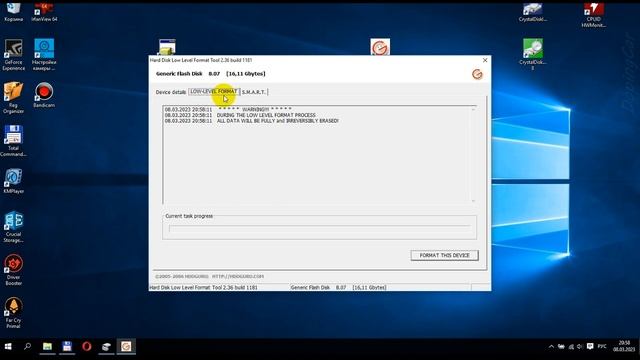
Task: Select the log line DURING THE LOW LEVEL FORMAT PROCESS
Action: (240, 115)
